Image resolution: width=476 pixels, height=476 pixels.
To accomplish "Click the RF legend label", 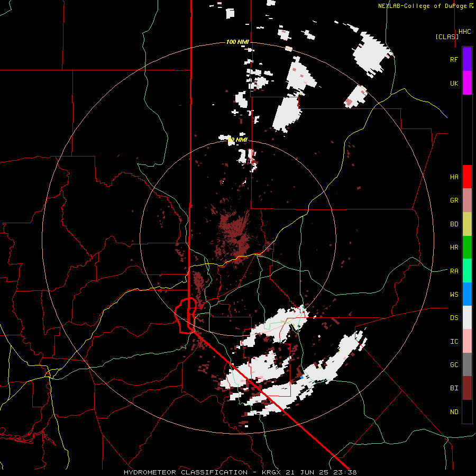I will (454, 59).
